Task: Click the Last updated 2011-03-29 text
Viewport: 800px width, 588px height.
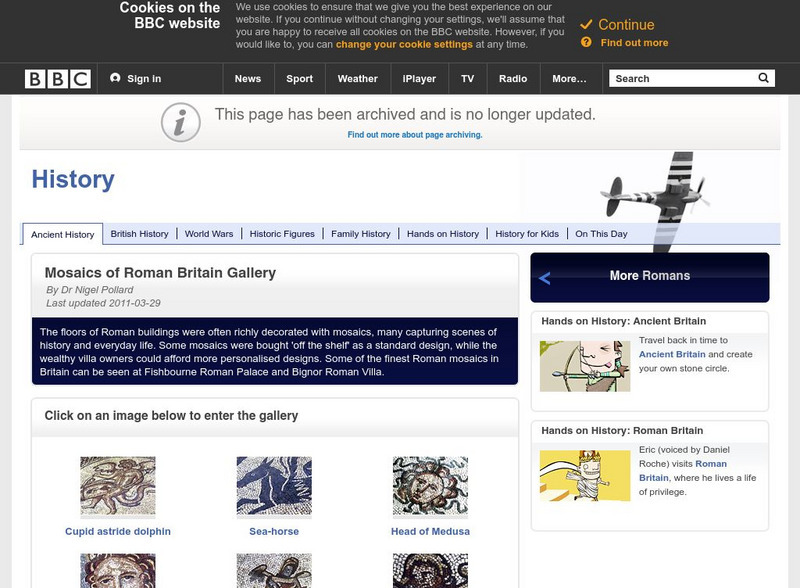Action: 103,303
